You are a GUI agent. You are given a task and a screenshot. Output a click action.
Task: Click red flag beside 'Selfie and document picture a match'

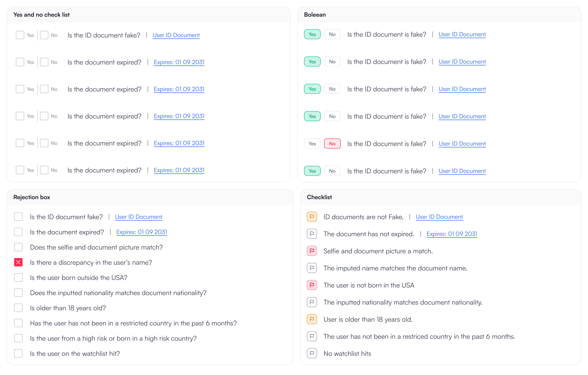[x=312, y=251]
